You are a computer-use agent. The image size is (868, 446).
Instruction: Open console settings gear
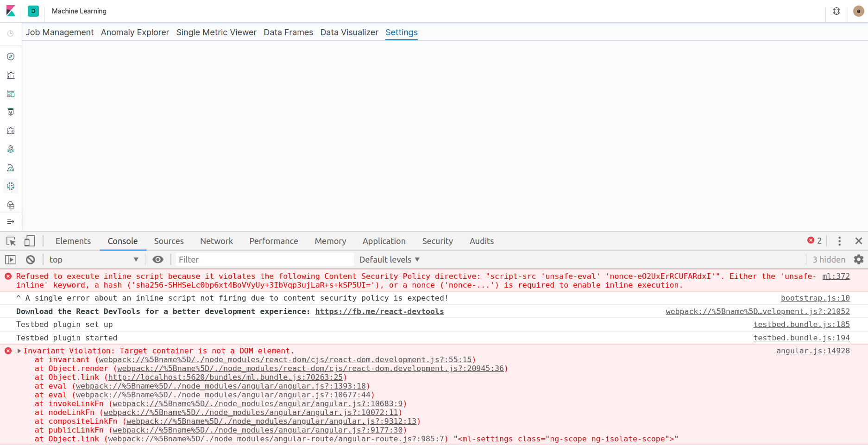tap(859, 260)
